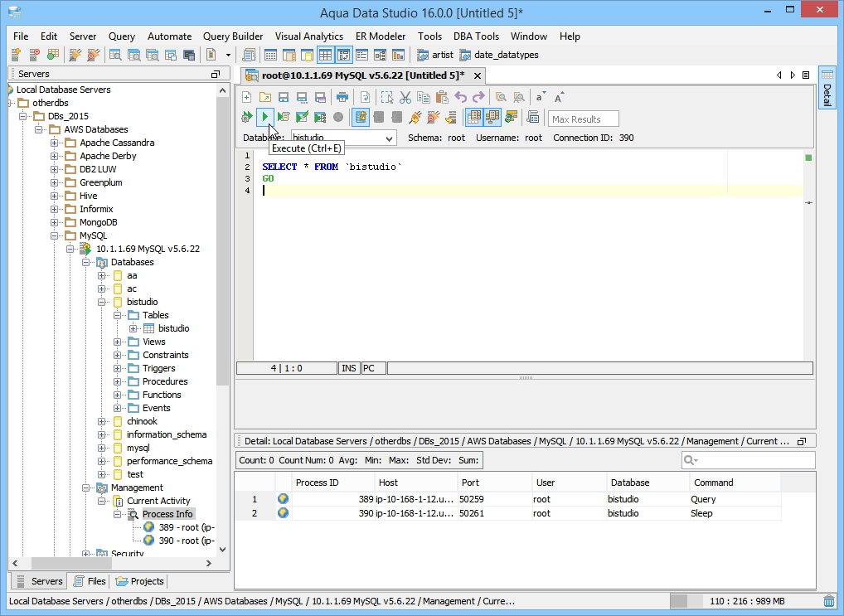
Task: Expand the Views folder
Action: (118, 342)
